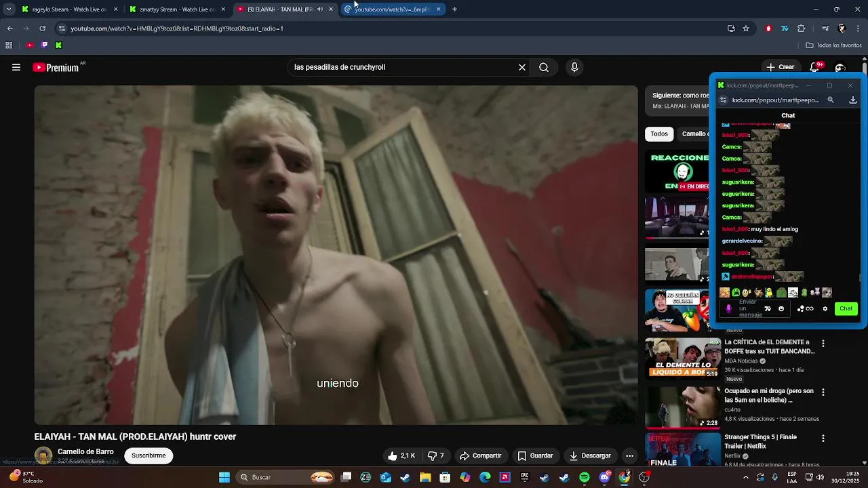This screenshot has width=868, height=488.
Task: Bookmark this page with the star icon
Action: [746, 28]
